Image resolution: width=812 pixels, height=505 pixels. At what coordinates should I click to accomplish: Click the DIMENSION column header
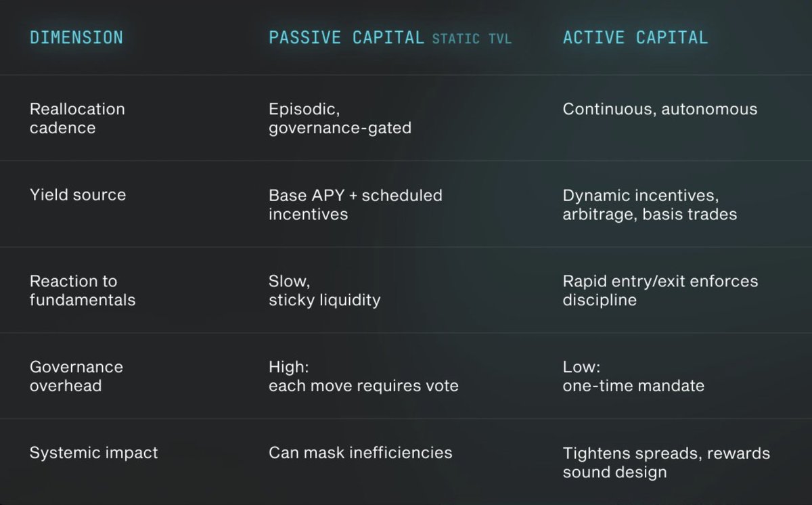pos(76,37)
